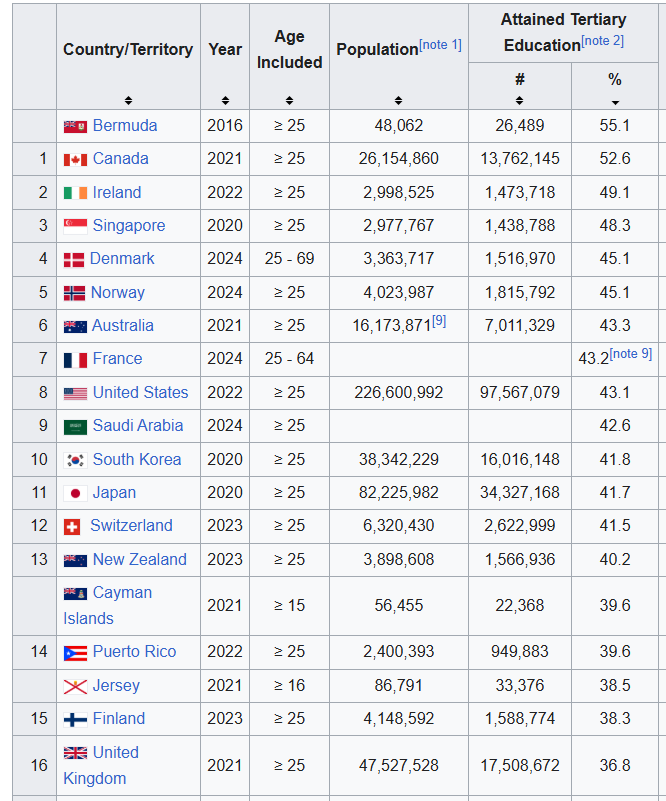Open the note 9 link for France
The width and height of the screenshot is (666, 801).
pyautogui.click(x=630, y=354)
